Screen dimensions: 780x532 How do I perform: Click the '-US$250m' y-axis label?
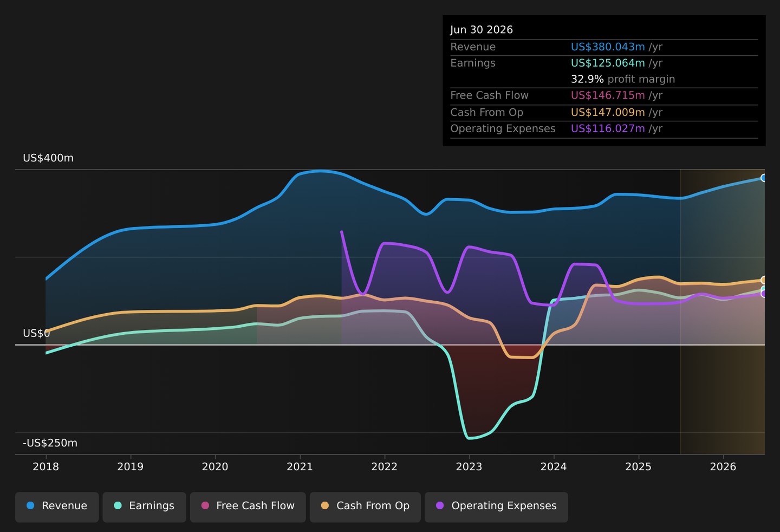[x=50, y=443]
